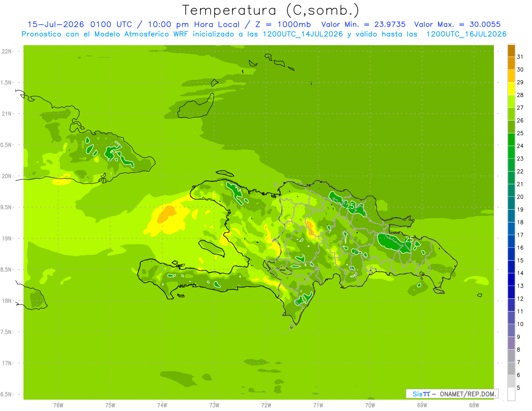
Task: Click the color scale label "9"
Action: [x=518, y=337]
